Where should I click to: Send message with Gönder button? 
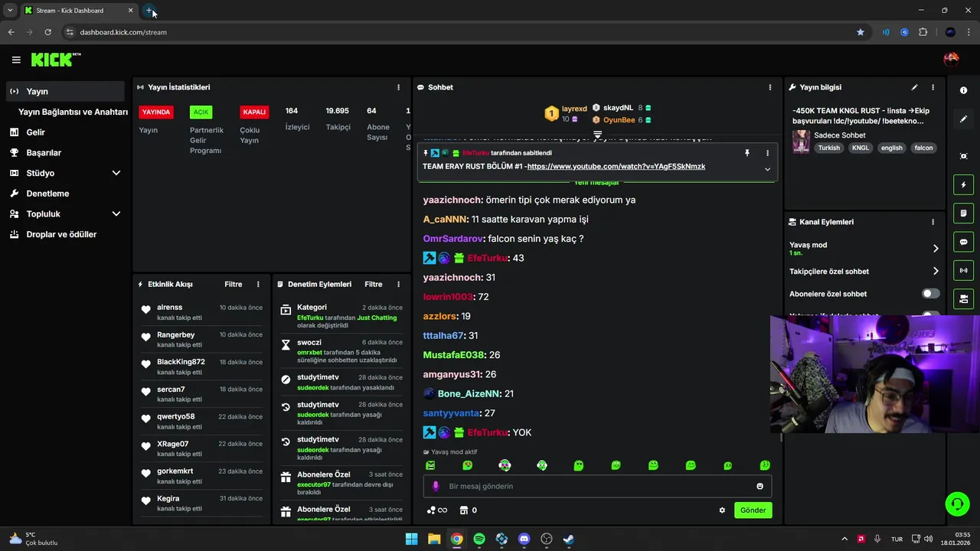[753, 510]
